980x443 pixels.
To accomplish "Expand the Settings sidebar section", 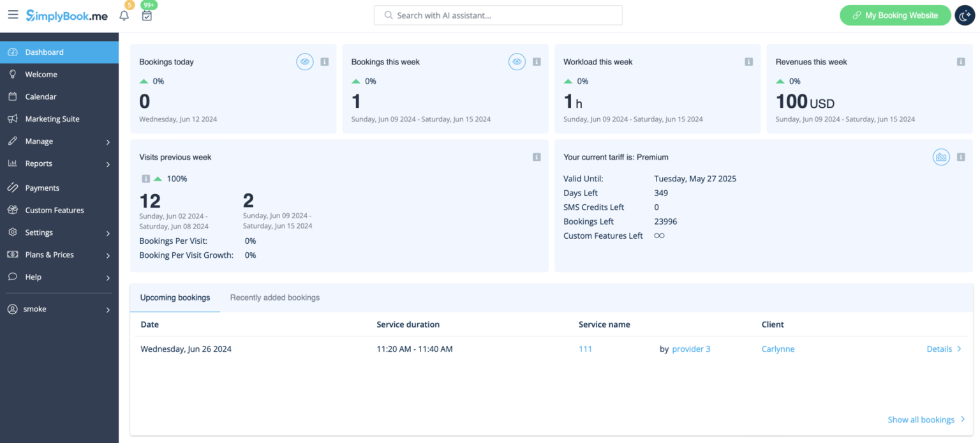I will [40, 232].
